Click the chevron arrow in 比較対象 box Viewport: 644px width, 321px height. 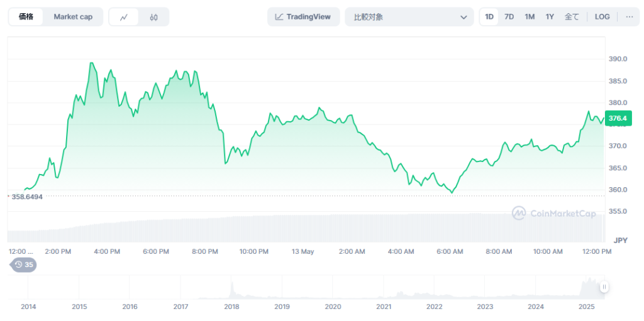(464, 17)
